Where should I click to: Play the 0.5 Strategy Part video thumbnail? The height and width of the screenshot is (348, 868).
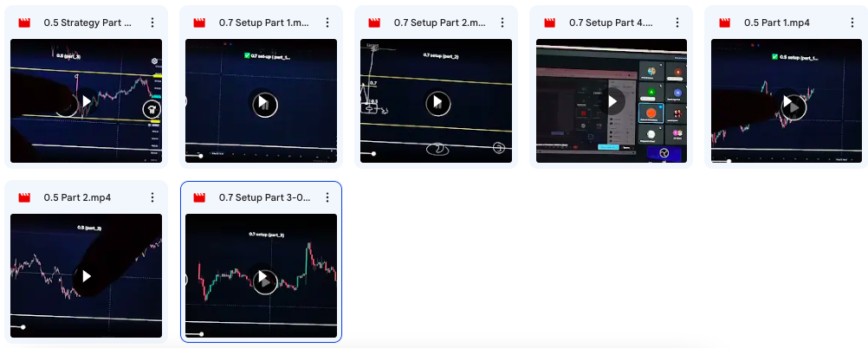pyautogui.click(x=86, y=103)
